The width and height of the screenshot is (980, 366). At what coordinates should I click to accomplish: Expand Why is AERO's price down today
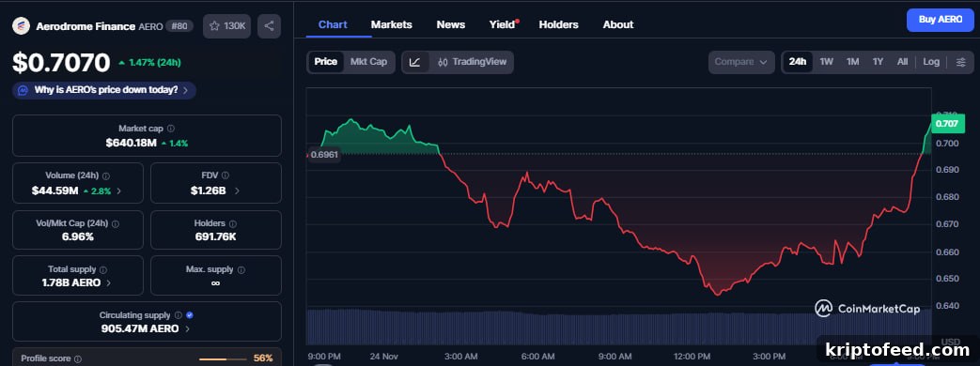[x=104, y=90]
